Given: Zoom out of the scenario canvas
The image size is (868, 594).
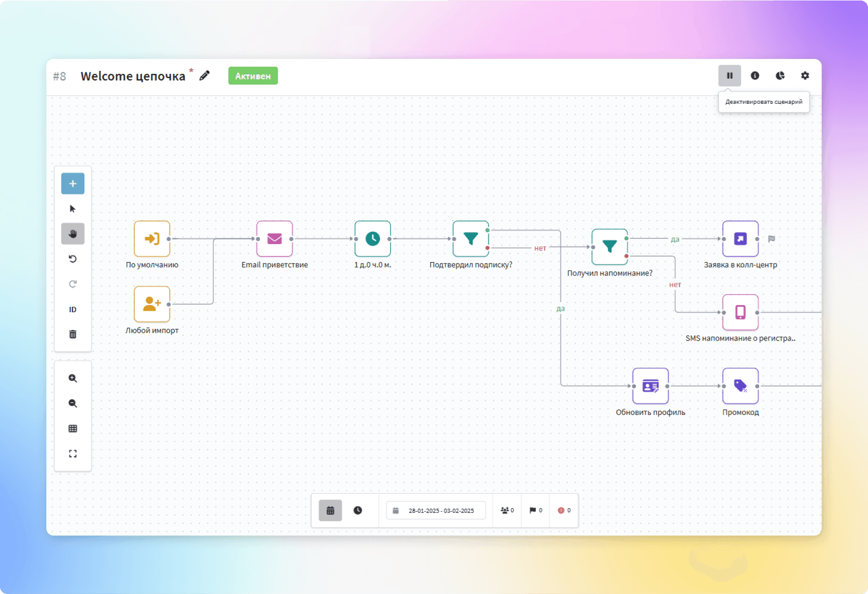Looking at the screenshot, I should point(73,403).
